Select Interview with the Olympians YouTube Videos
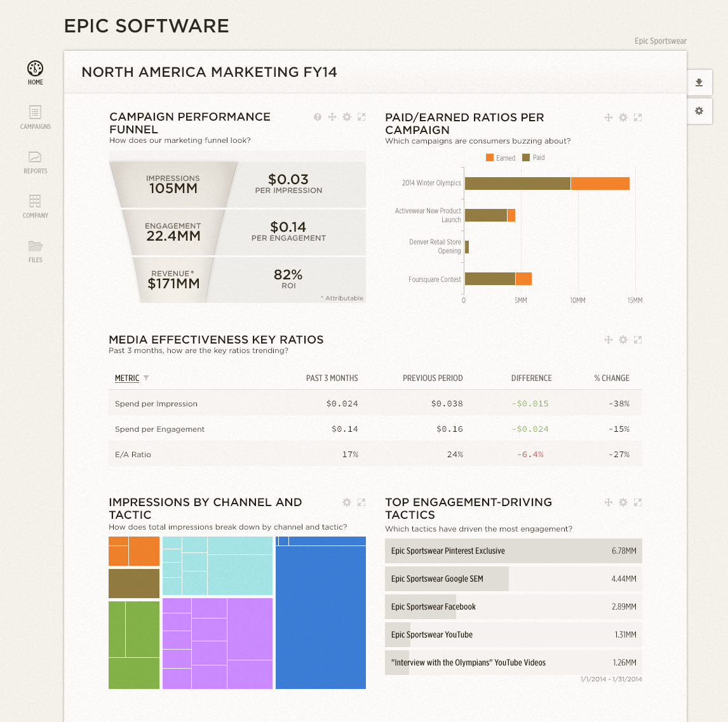The image size is (728, 722). coord(513,662)
